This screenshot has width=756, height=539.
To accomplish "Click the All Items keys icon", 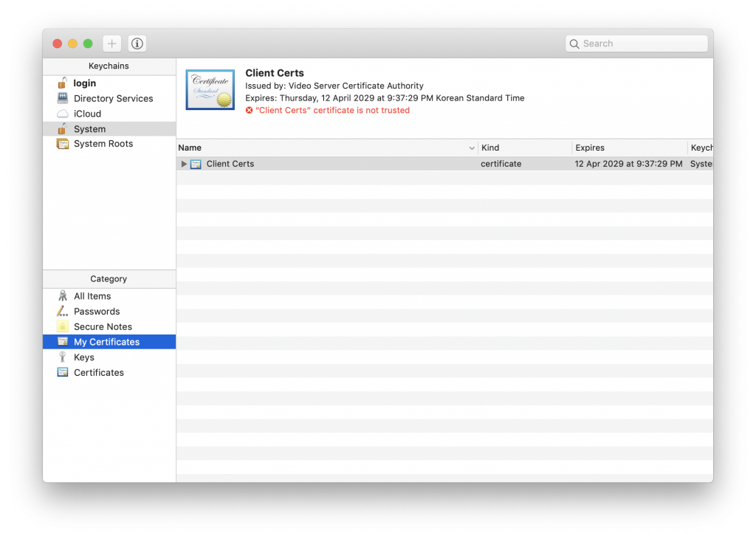I will click(x=63, y=295).
